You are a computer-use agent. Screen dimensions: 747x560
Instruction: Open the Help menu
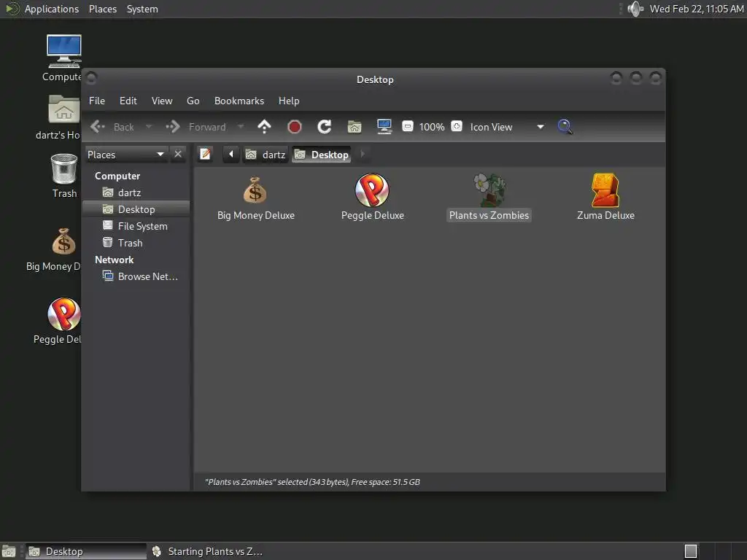[289, 101]
